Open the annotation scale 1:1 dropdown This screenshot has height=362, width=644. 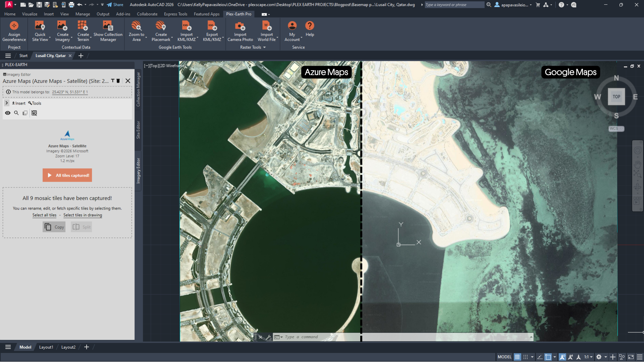[589, 357]
